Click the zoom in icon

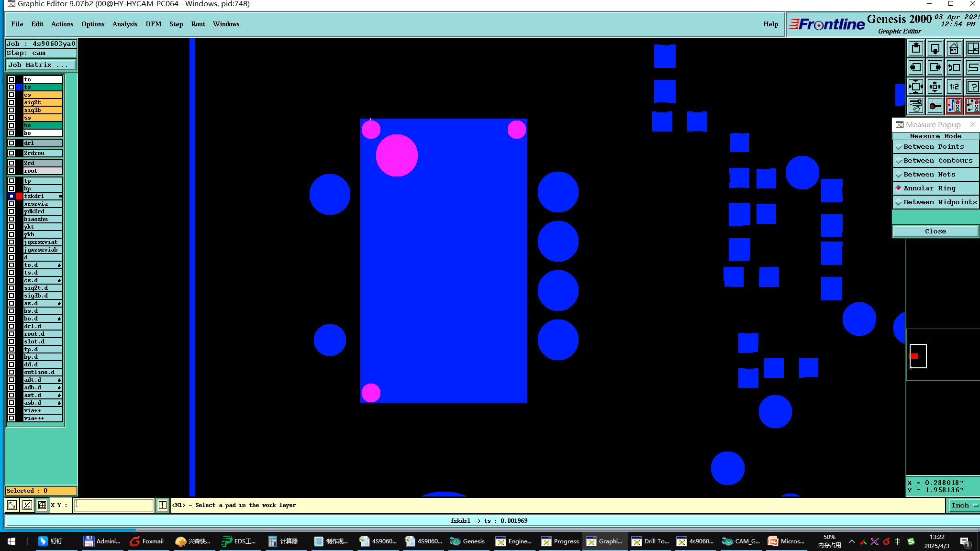click(916, 87)
